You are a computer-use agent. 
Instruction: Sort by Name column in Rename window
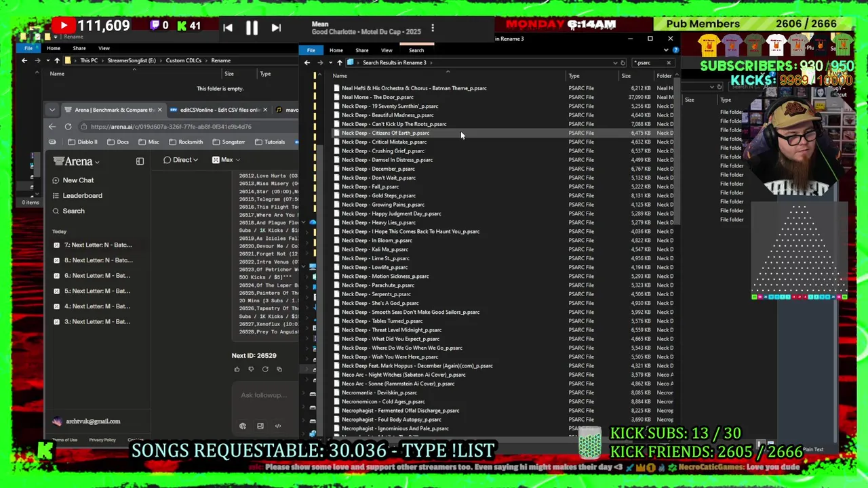[57, 74]
